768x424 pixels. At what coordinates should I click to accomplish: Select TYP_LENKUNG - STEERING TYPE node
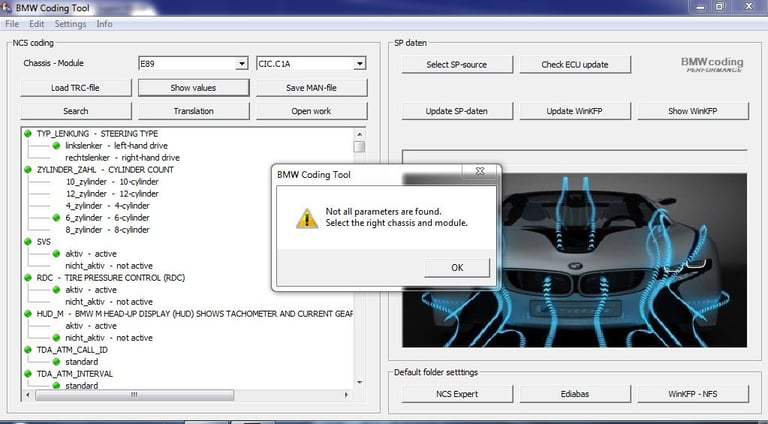pyautogui.click(x=97, y=134)
